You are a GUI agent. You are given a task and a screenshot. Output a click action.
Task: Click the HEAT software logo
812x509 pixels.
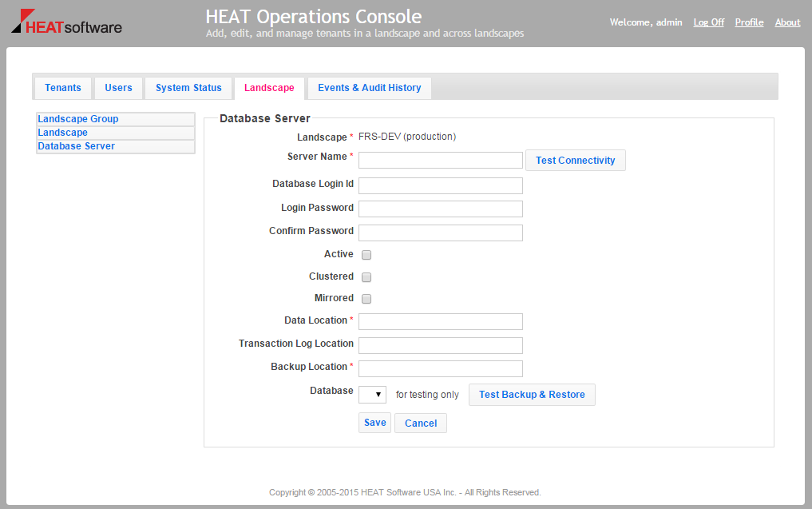67,22
